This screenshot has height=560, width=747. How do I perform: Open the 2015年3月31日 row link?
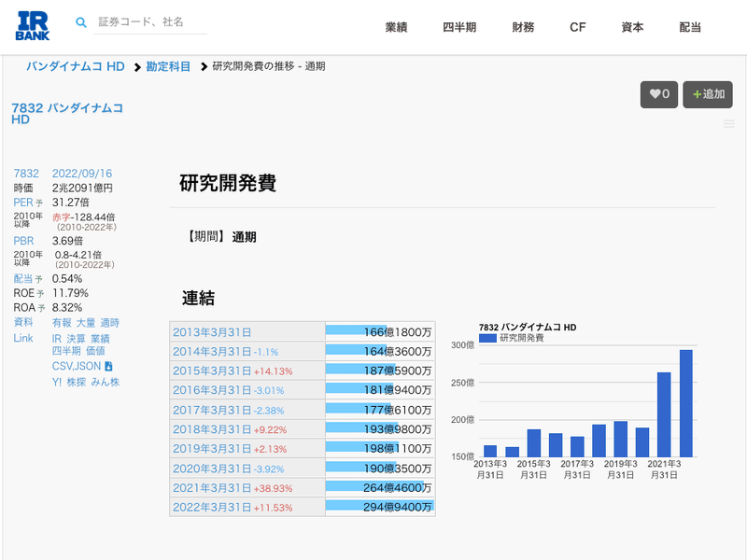tap(212, 371)
